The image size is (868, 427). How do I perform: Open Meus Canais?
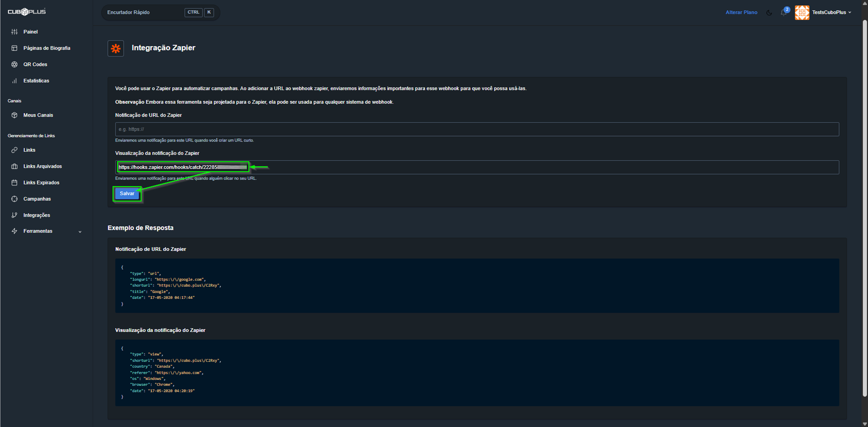[x=38, y=115]
